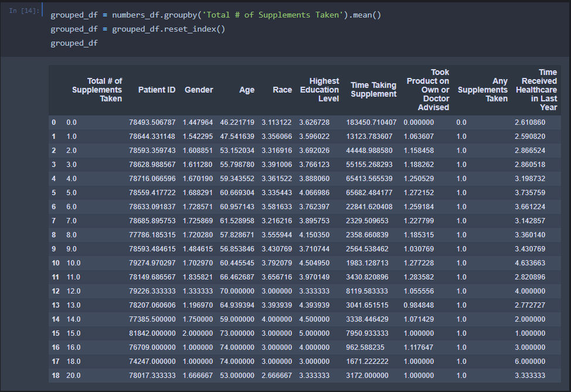Click value 962.588235

click(365, 347)
